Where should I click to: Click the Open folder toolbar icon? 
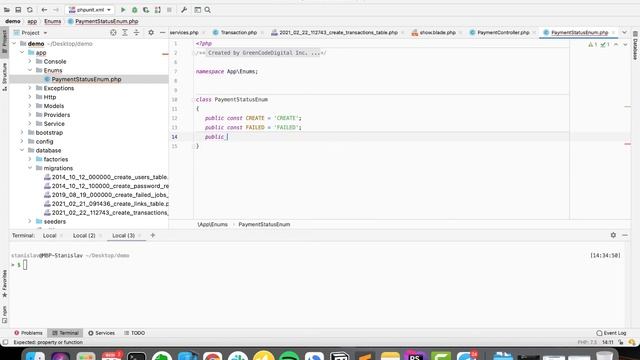click(7, 10)
